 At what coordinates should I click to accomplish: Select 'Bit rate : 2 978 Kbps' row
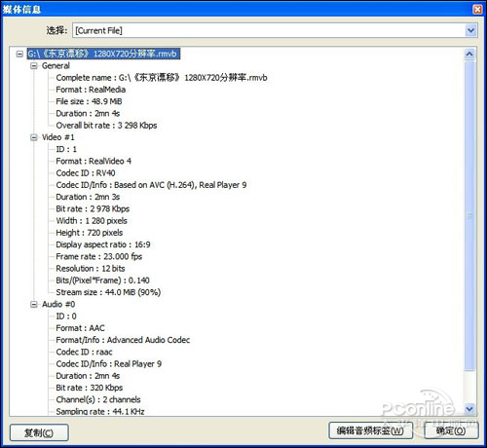tap(93, 208)
